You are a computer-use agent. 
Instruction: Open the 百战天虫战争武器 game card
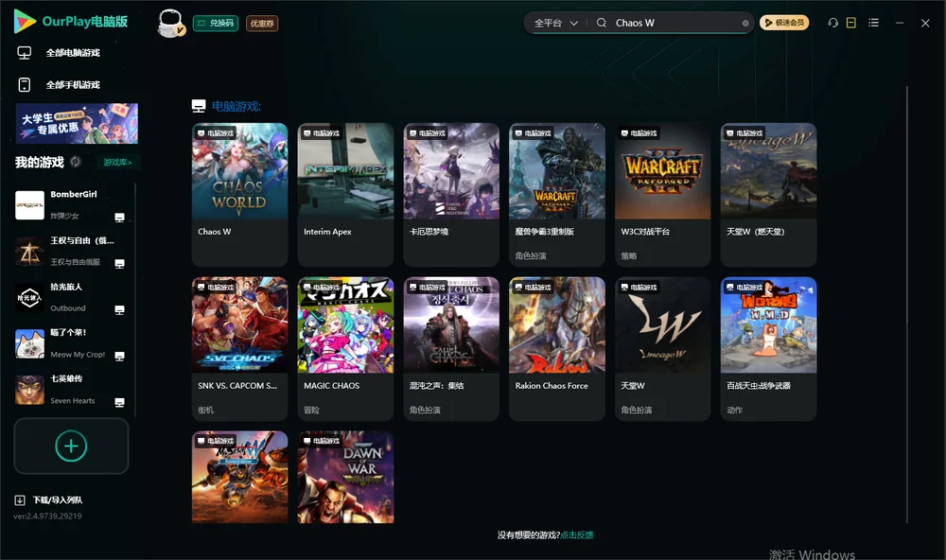(768, 348)
